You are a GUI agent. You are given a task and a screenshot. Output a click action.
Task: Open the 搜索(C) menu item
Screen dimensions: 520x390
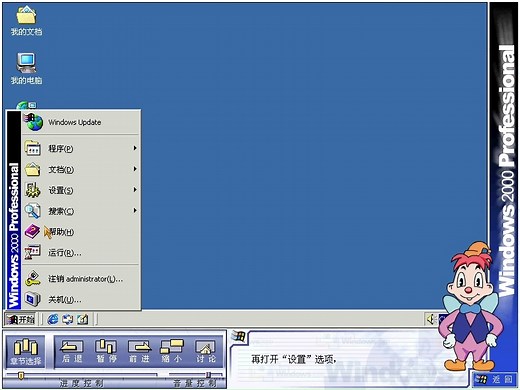click(x=81, y=211)
